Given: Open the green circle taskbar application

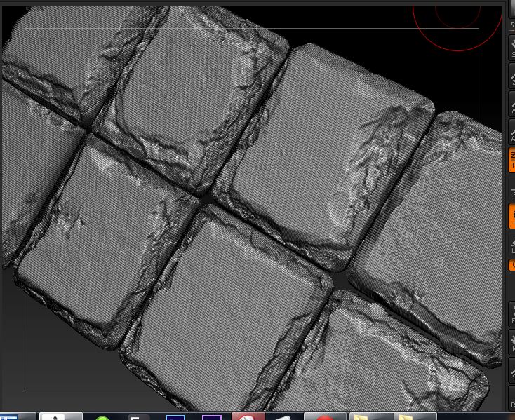Looking at the screenshot, I should point(102,416).
